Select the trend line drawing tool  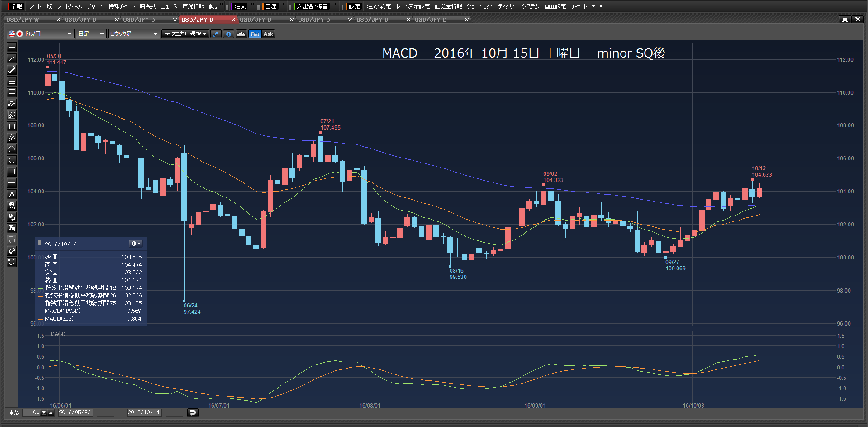[x=12, y=58]
